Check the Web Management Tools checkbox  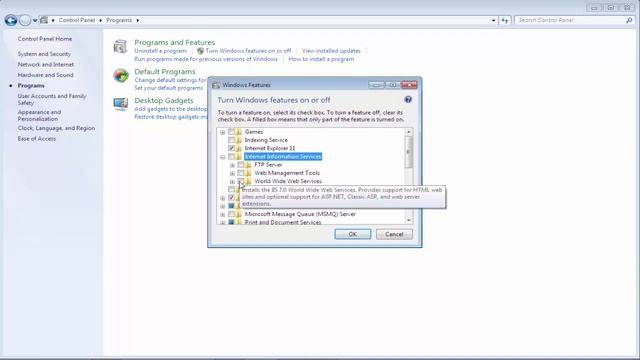coord(241,173)
